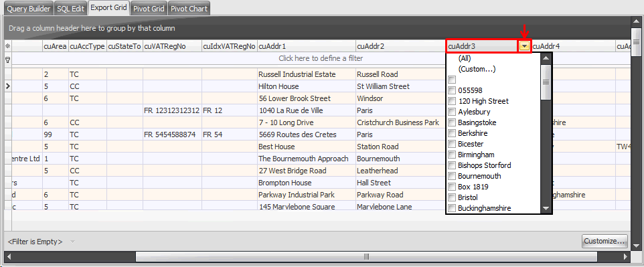The width and height of the screenshot is (644, 267).
Task: Open the cuAddr3 filter dropdown arrow
Action: [524, 46]
